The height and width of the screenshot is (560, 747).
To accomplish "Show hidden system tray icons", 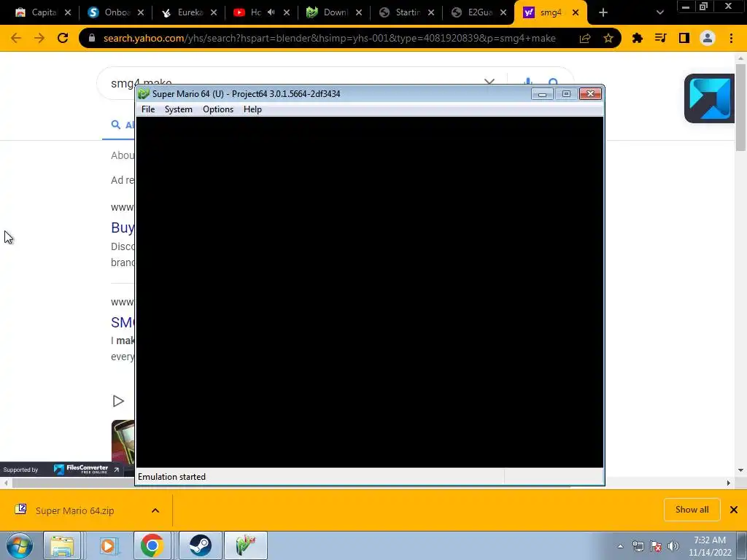I will [x=620, y=546].
